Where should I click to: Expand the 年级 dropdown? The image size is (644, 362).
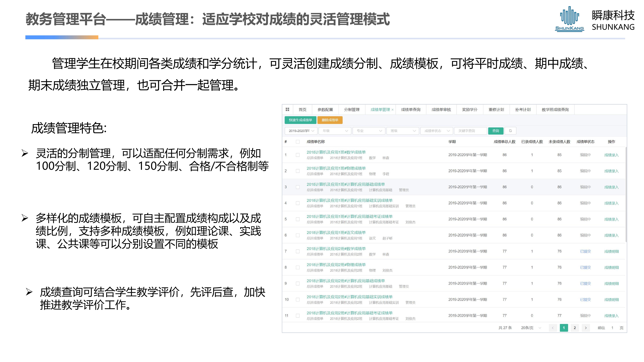click(335, 131)
